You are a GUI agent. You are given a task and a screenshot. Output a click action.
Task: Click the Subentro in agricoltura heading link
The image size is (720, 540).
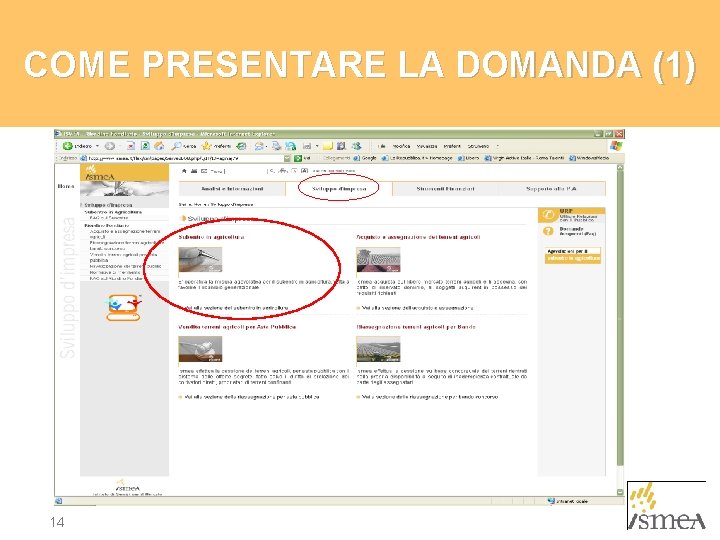[211, 237]
